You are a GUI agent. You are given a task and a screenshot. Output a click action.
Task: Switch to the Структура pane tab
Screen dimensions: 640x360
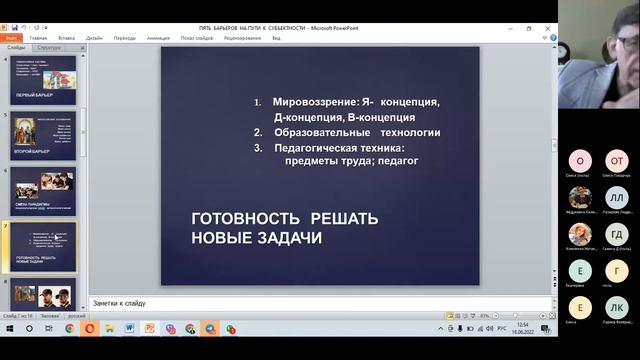click(x=49, y=48)
